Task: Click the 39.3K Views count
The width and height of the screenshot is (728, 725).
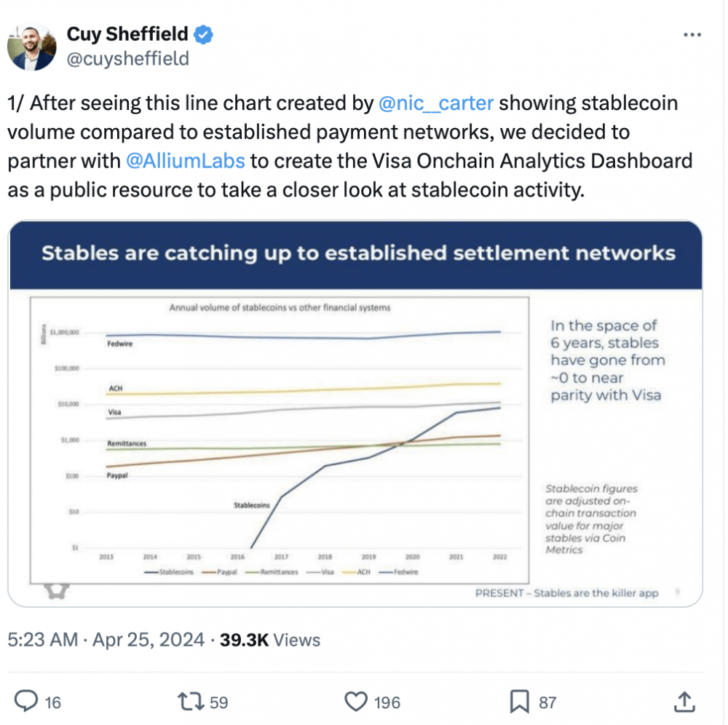Action: coord(270,640)
